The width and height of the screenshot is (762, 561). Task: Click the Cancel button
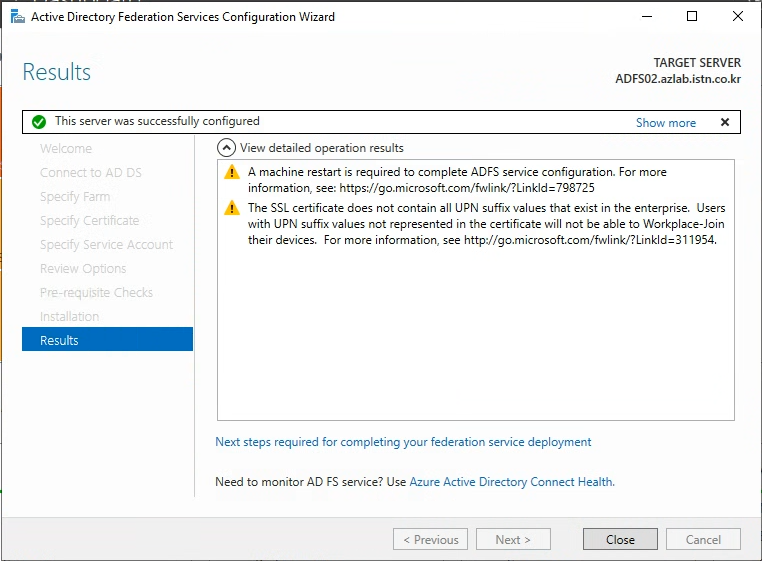point(703,540)
